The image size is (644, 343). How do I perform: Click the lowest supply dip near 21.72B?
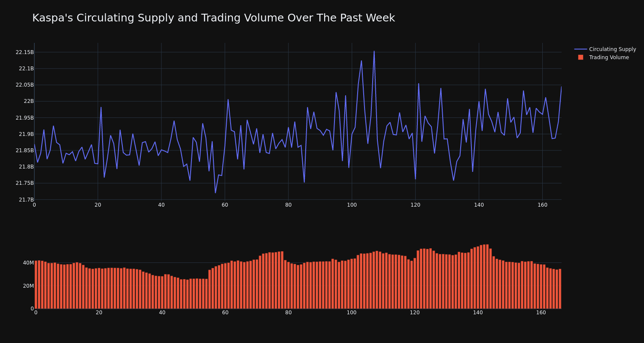pyautogui.click(x=216, y=193)
